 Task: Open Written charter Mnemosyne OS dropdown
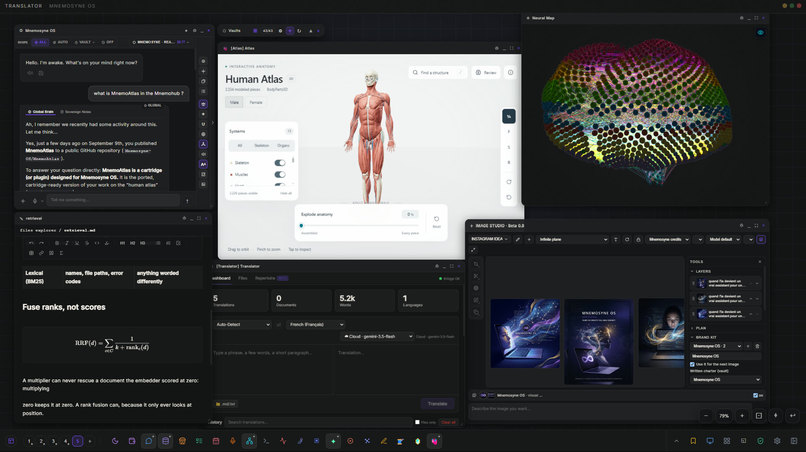(x=725, y=379)
